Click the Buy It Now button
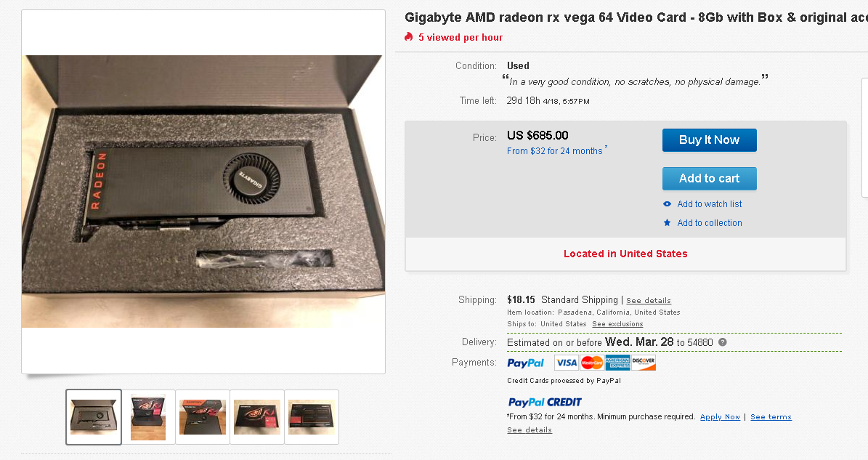This screenshot has width=868, height=460. (x=709, y=140)
